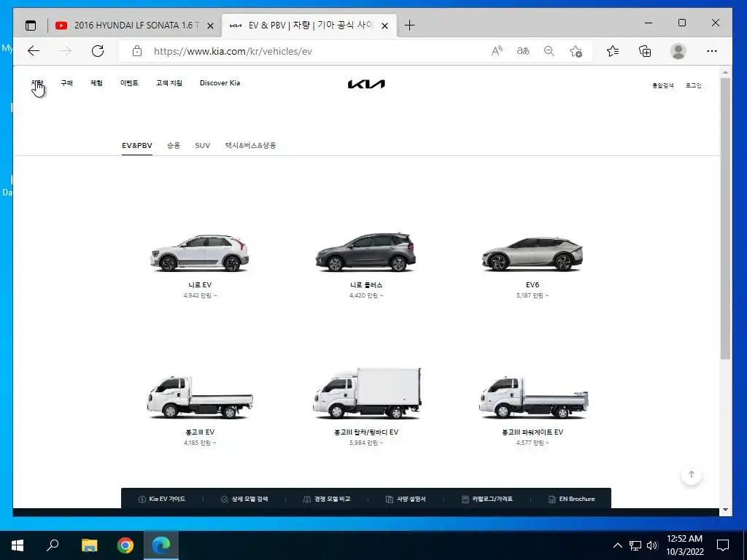The image size is (747, 560).
Task: Open Kia EV 가이드 in bottom bar
Action: point(161,499)
